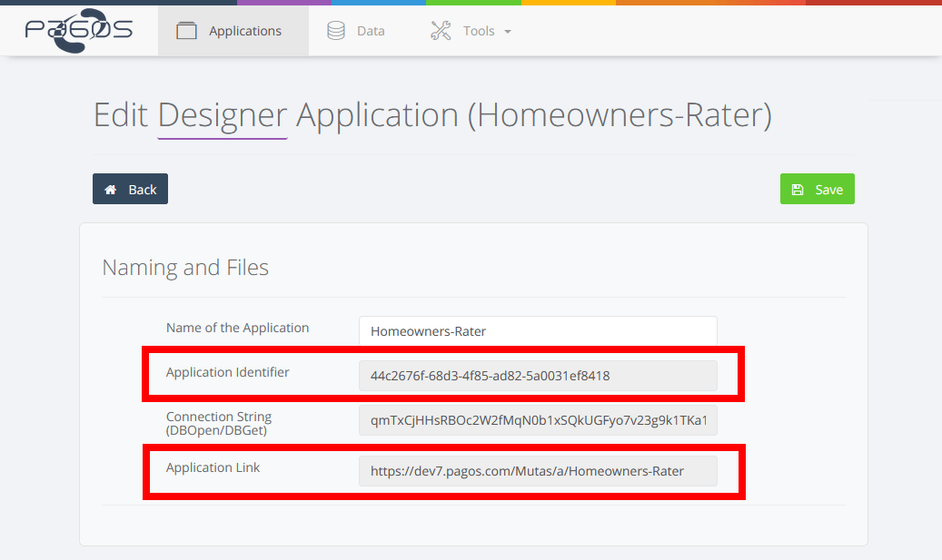This screenshot has width=942, height=560.
Task: Save the Homeowners-Rater application settings
Action: click(817, 189)
